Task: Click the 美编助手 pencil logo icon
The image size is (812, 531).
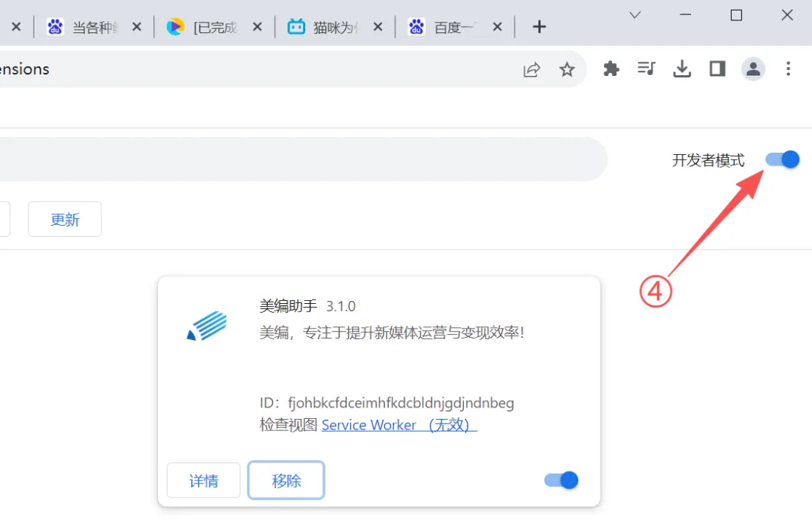Action: [x=207, y=326]
